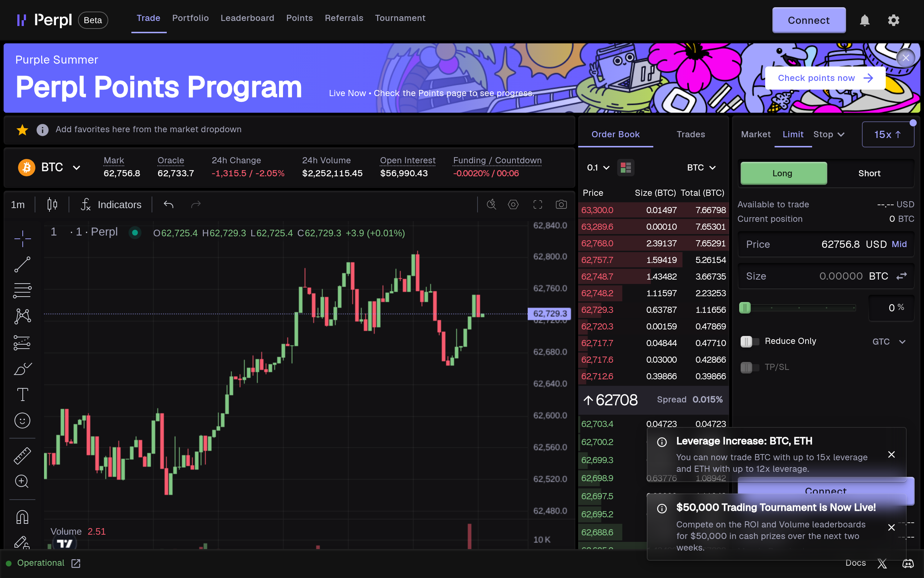Switch order book layout view icon
Image resolution: width=924 pixels, height=578 pixels.
(626, 167)
